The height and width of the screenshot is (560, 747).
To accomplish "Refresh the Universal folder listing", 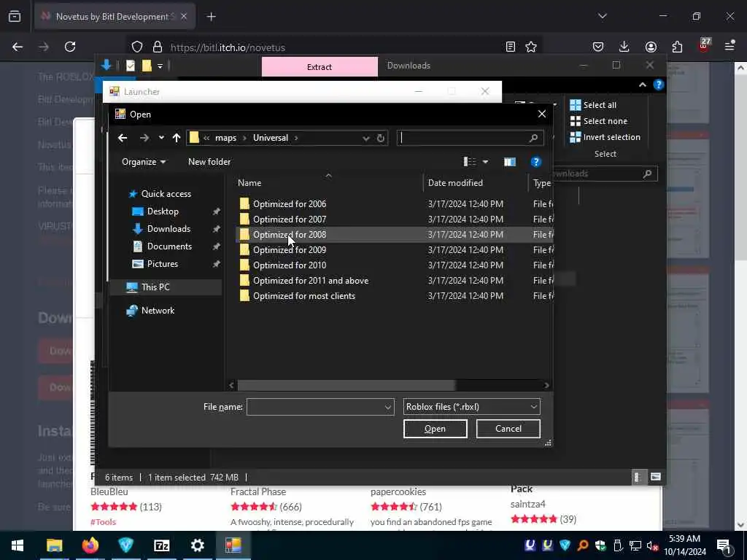I will point(380,138).
